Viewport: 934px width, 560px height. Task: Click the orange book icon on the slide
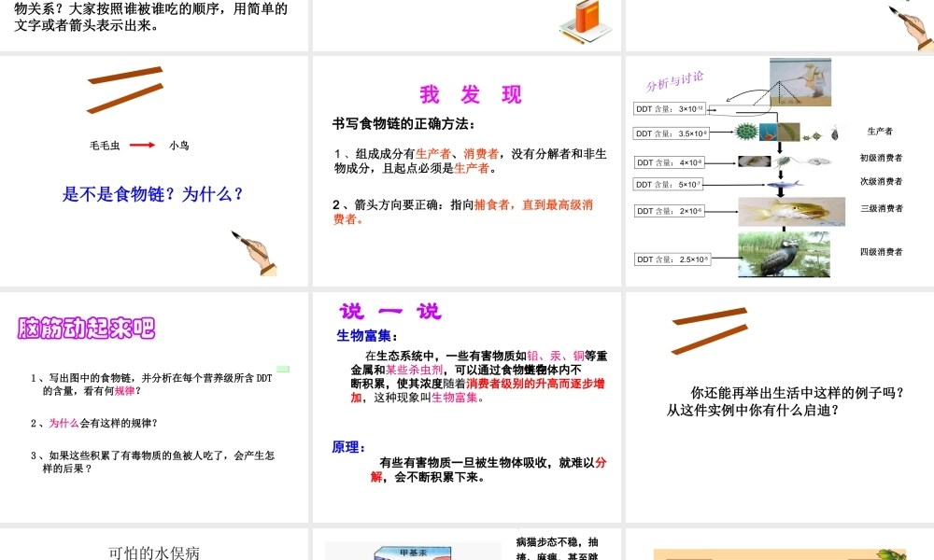[x=585, y=22]
